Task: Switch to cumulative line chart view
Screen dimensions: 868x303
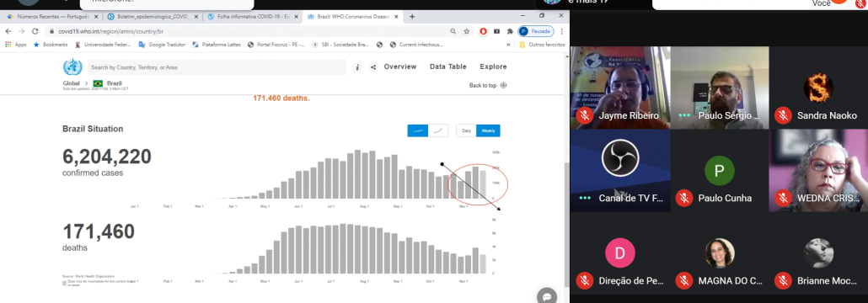Action: [x=438, y=130]
